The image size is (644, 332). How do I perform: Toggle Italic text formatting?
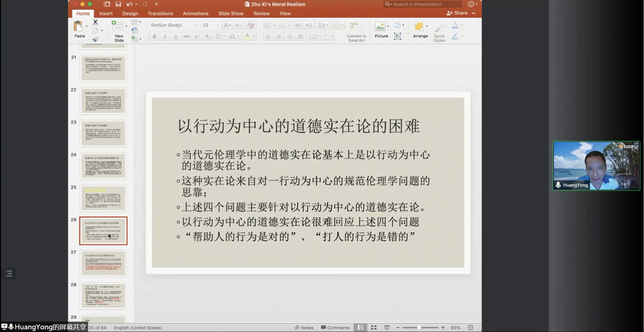(x=165, y=36)
